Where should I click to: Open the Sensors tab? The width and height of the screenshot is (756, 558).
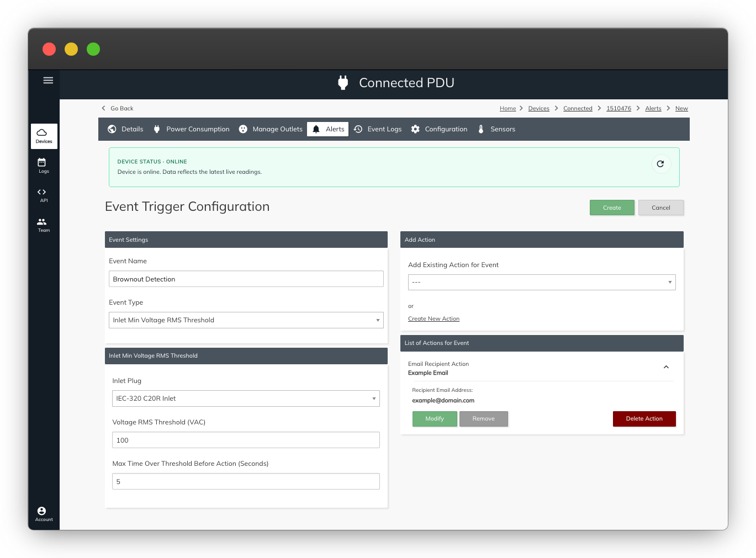[496, 129]
